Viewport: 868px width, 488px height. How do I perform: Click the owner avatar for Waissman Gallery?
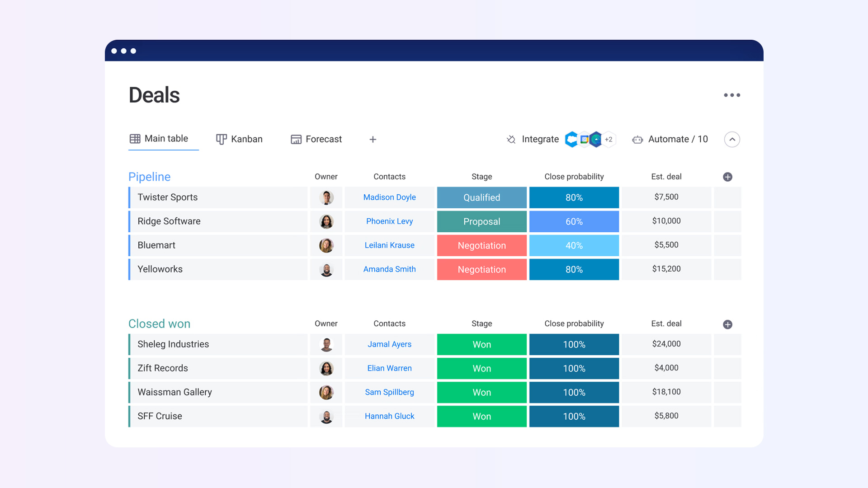click(326, 392)
